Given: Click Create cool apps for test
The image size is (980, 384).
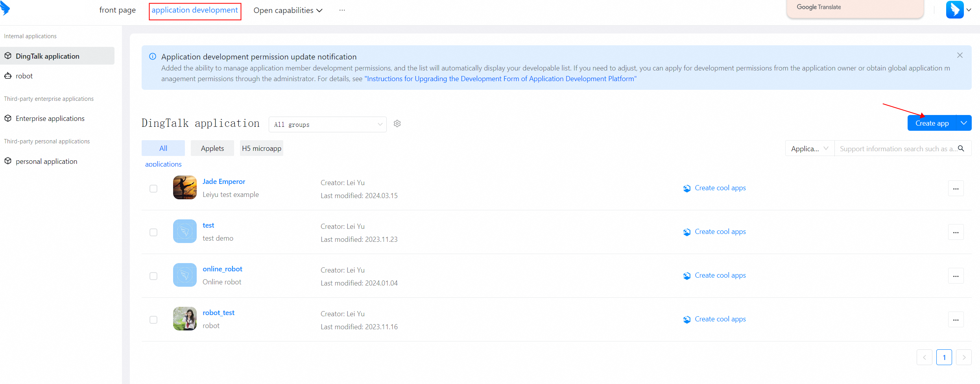Looking at the screenshot, I should [720, 232].
